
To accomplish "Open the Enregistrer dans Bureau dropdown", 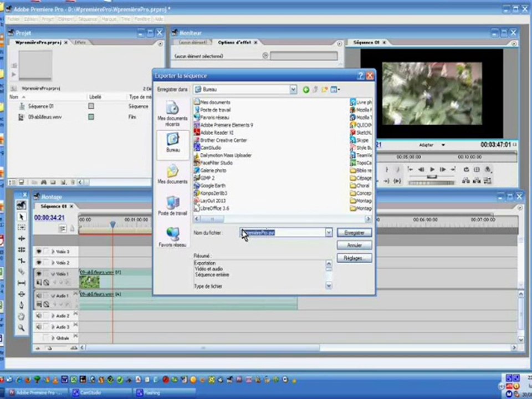I will [x=293, y=90].
